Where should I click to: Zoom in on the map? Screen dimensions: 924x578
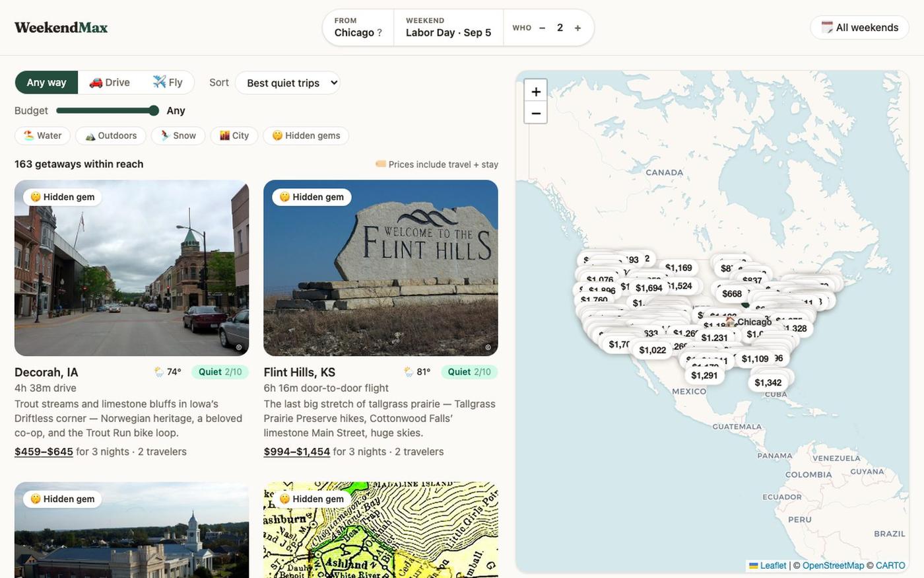(536, 92)
